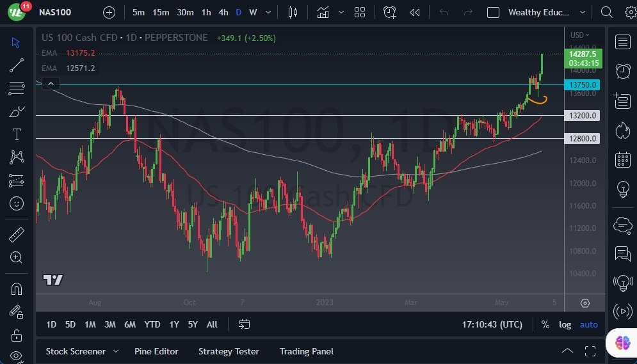The width and height of the screenshot is (637, 364).
Task: Open the Indicators panel
Action: (323, 13)
